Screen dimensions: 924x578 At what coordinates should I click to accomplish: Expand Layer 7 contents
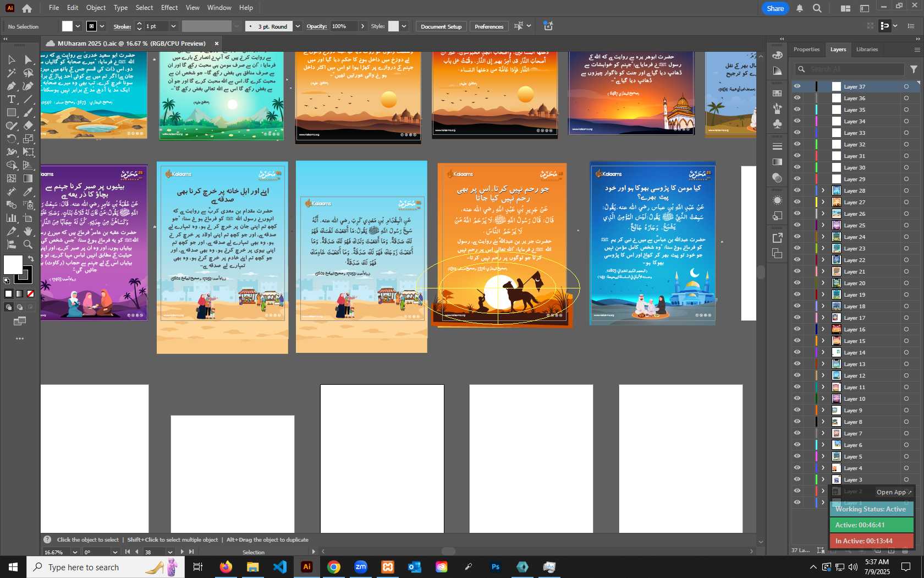pyautogui.click(x=823, y=433)
